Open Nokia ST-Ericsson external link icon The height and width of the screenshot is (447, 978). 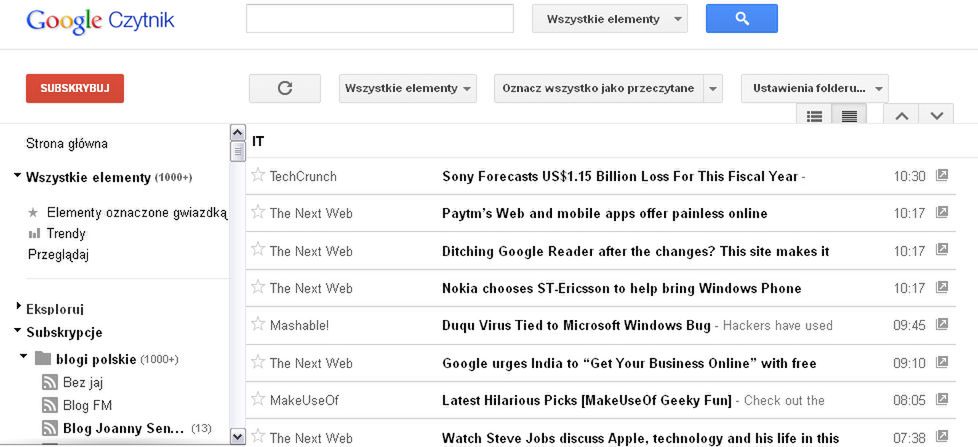pos(942,287)
